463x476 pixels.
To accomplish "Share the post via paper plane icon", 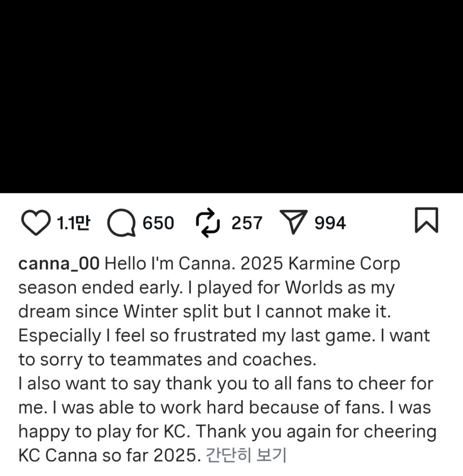I will [293, 223].
